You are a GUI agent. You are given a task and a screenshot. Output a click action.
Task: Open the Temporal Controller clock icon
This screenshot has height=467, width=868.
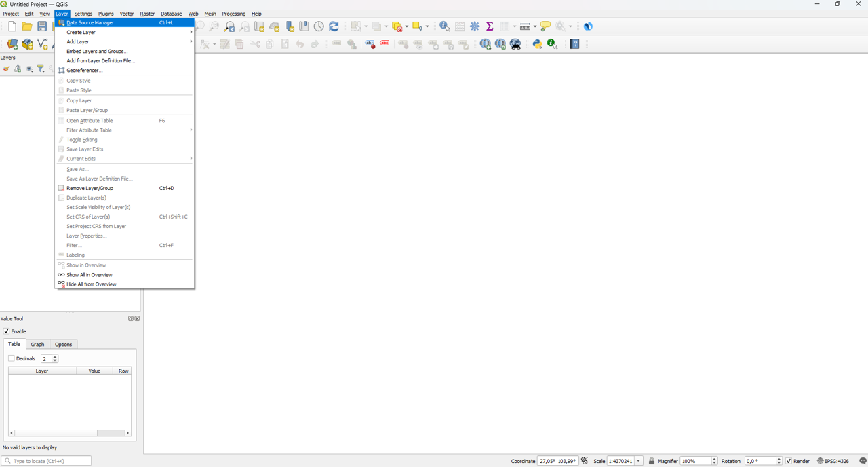click(318, 26)
